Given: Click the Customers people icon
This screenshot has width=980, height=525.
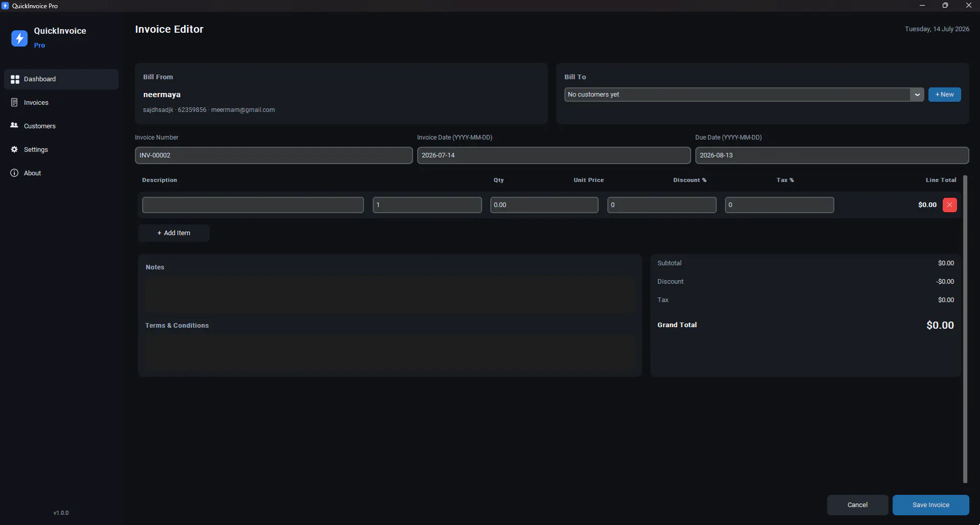Looking at the screenshot, I should pyautogui.click(x=14, y=126).
